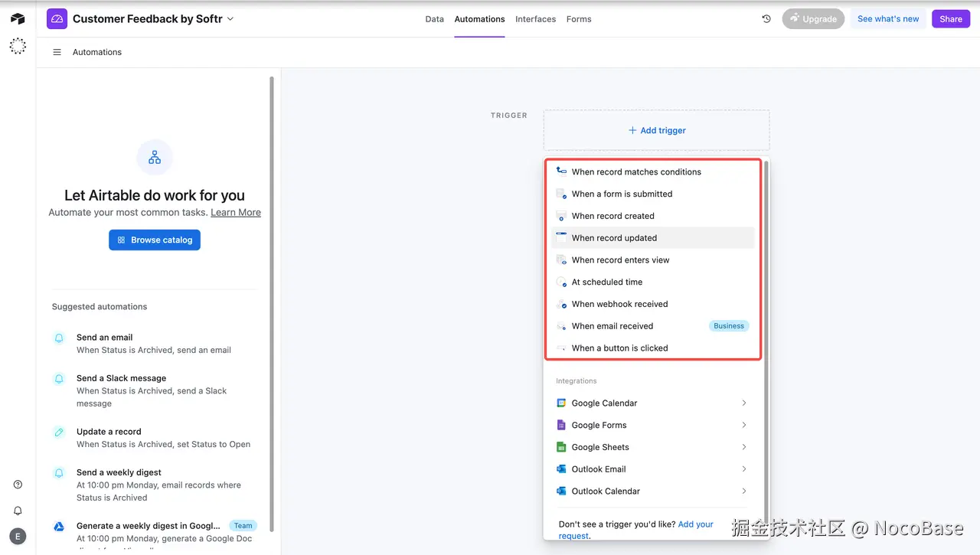Click the Google Forms icon
This screenshot has width=980, height=555.
[561, 425]
